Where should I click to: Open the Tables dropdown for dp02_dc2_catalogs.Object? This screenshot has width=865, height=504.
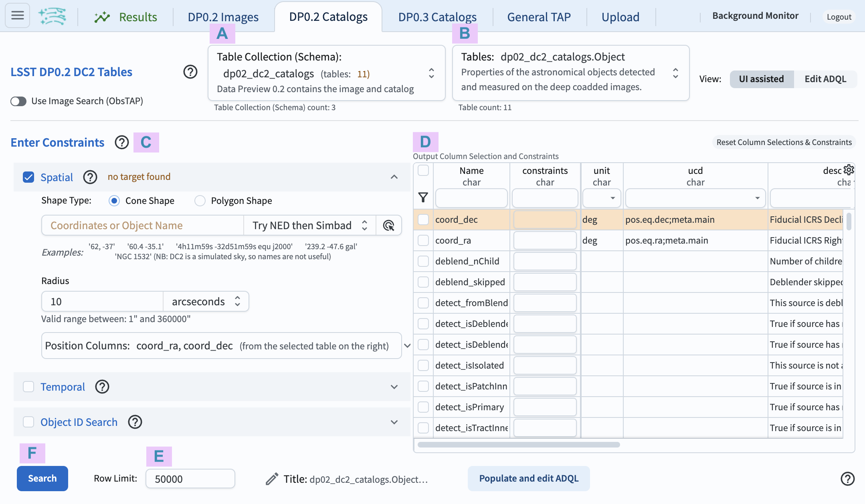pos(675,73)
